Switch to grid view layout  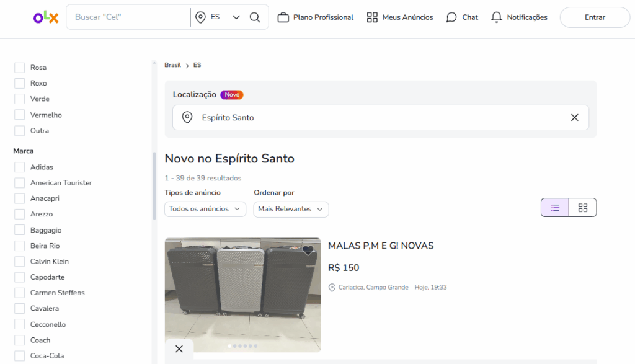click(x=582, y=208)
